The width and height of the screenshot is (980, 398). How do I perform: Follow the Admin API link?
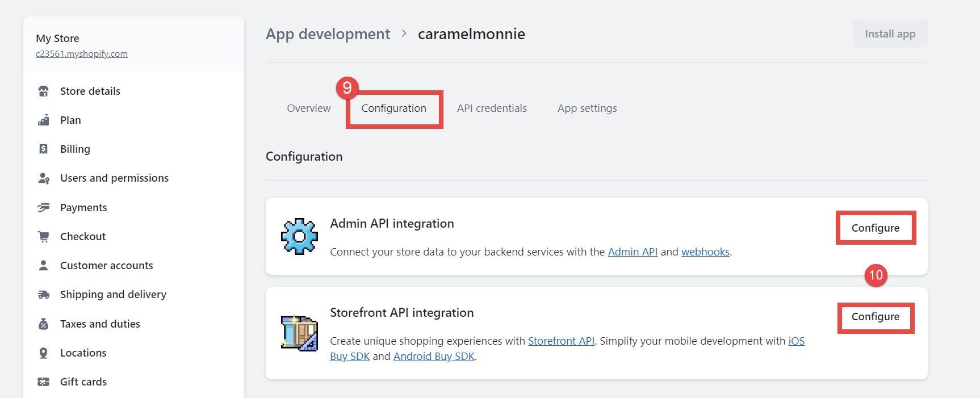pos(633,252)
